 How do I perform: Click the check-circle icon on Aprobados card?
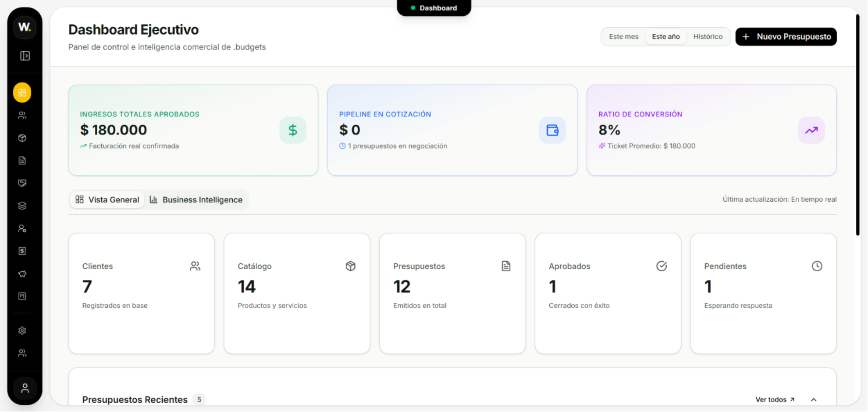[661, 266]
